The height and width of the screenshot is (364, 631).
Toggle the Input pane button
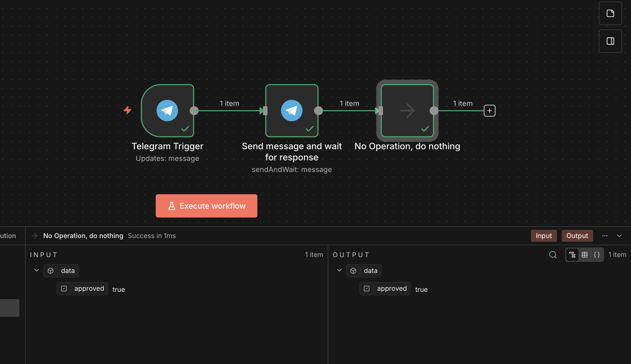pos(544,236)
